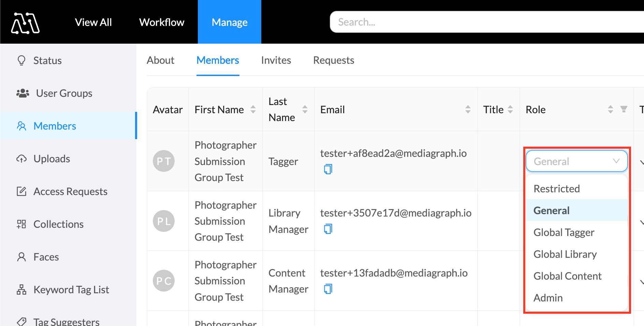Copy email tester+3507e17d@mediagraph.io icon
The image size is (644, 326).
coord(328,229)
